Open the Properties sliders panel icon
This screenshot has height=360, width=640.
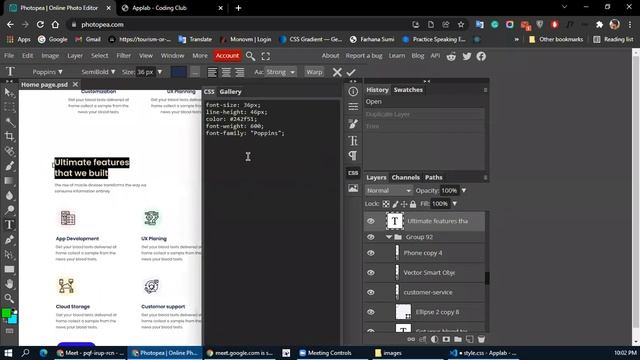353,107
